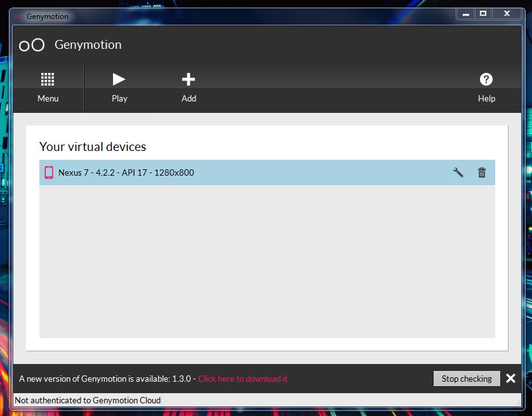Open Help question mark icon
This screenshot has width=532, height=416.
(486, 79)
